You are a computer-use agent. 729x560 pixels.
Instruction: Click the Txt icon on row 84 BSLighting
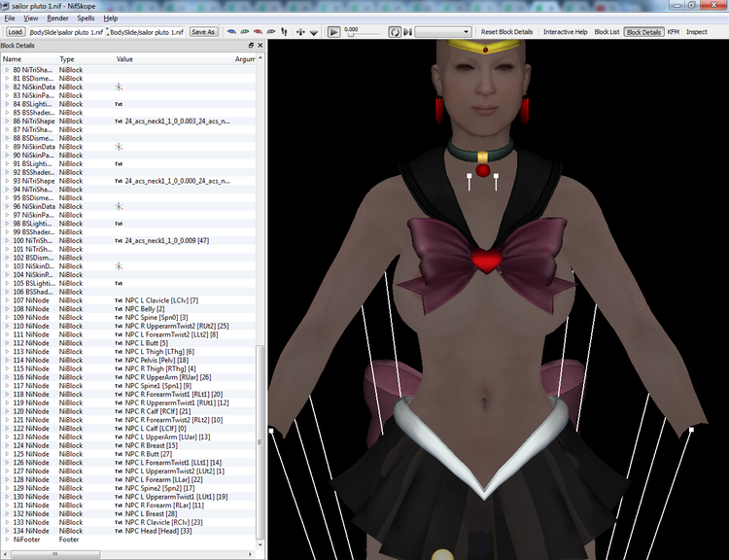(119, 104)
